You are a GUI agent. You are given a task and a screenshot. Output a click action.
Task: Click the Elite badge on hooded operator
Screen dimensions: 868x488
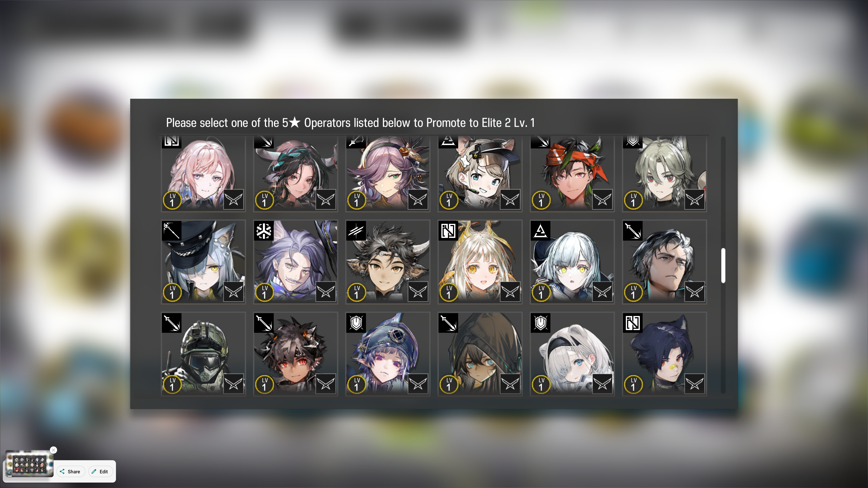pos(510,384)
